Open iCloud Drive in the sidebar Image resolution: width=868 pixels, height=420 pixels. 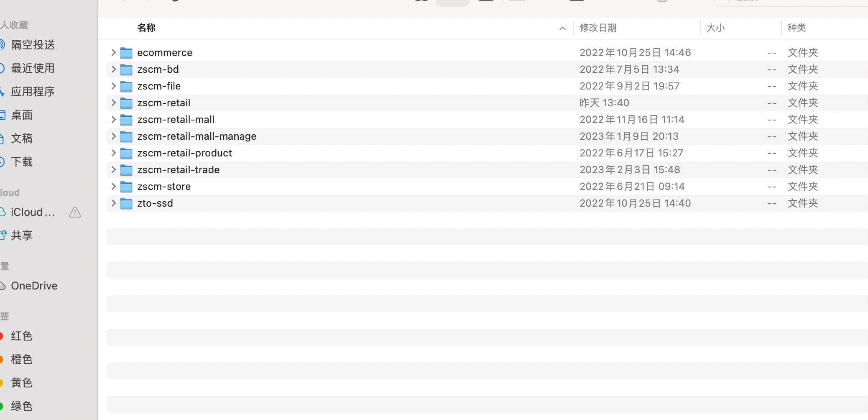coord(33,212)
